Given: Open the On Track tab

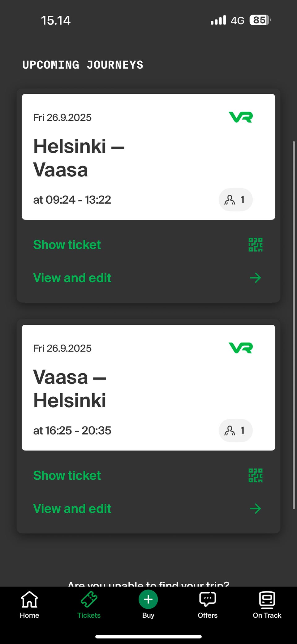Looking at the screenshot, I should 267,605.
